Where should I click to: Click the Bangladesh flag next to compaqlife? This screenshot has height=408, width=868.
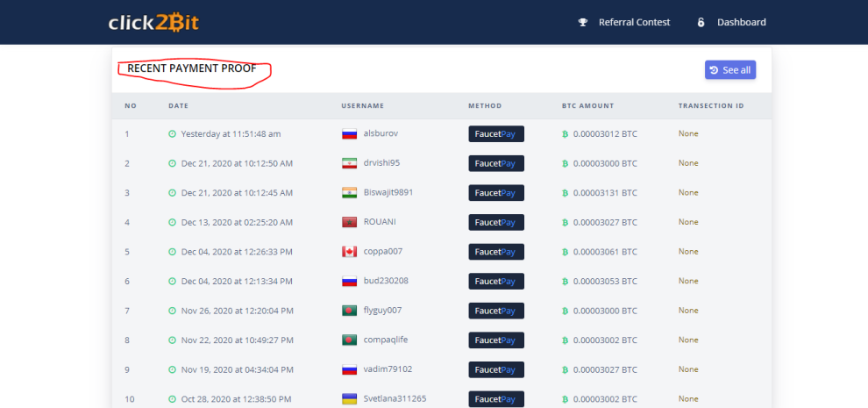click(349, 340)
